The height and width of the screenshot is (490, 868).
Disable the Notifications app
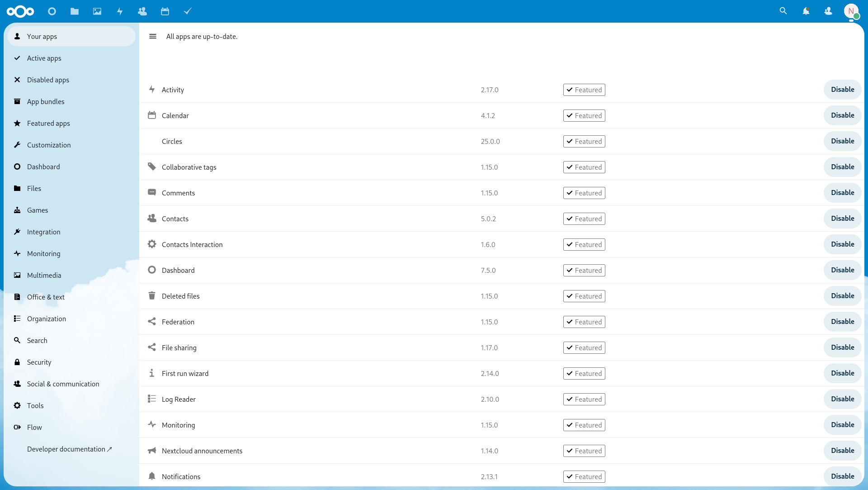click(x=842, y=476)
